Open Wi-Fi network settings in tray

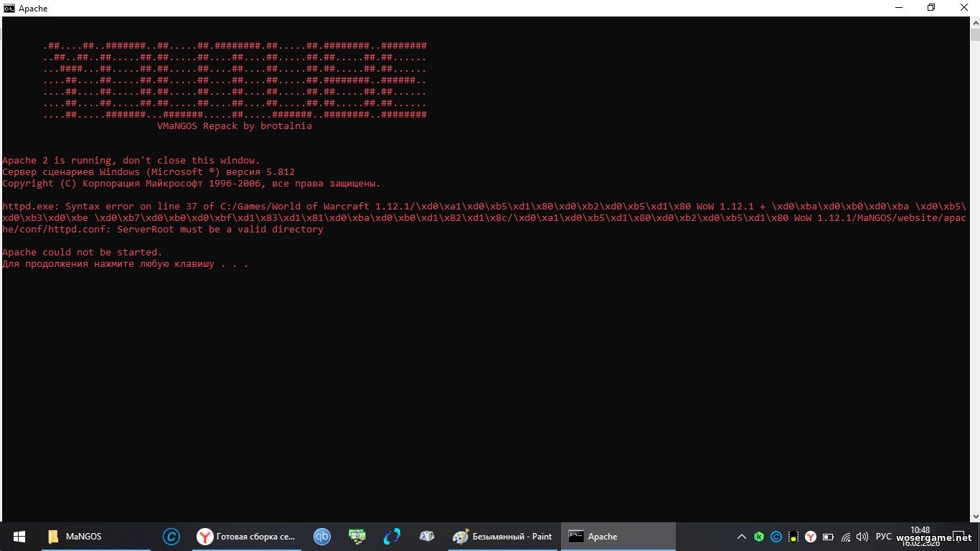(845, 537)
